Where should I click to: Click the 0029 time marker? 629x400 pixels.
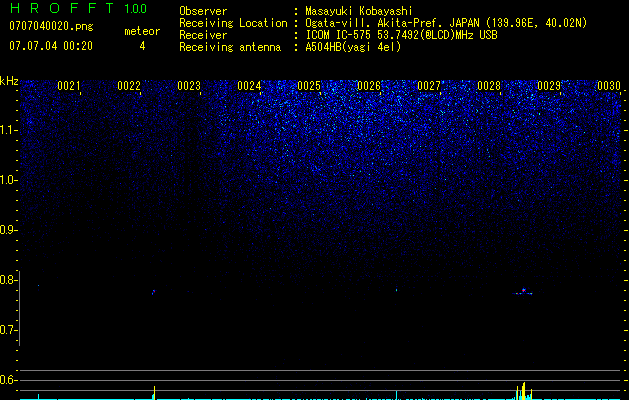pos(549,86)
